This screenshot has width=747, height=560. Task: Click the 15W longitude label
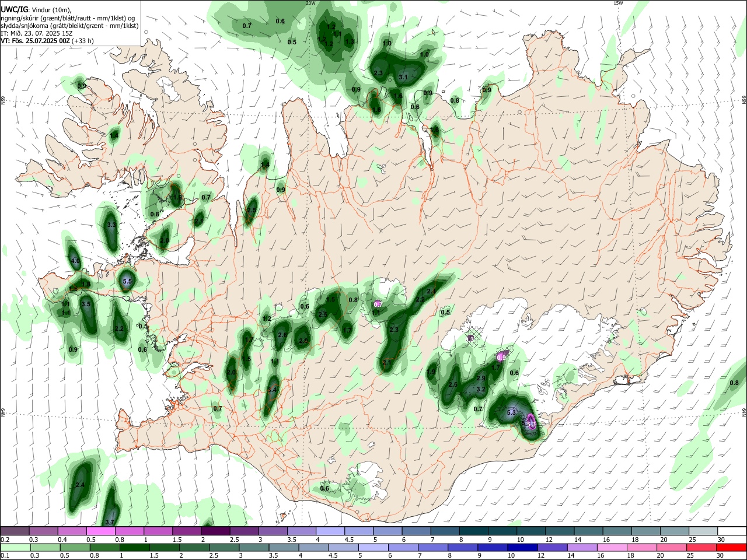click(618, 3)
